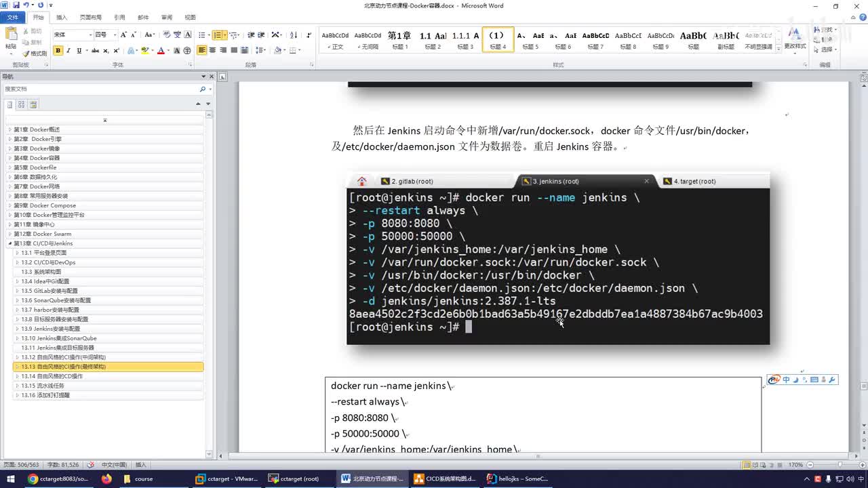Open the course folder from the taskbar

(143, 479)
